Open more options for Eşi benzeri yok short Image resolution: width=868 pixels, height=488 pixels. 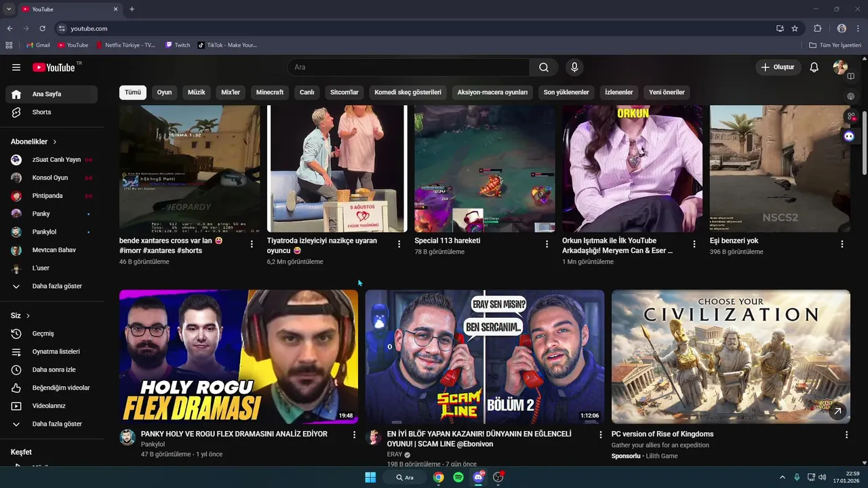coord(842,244)
